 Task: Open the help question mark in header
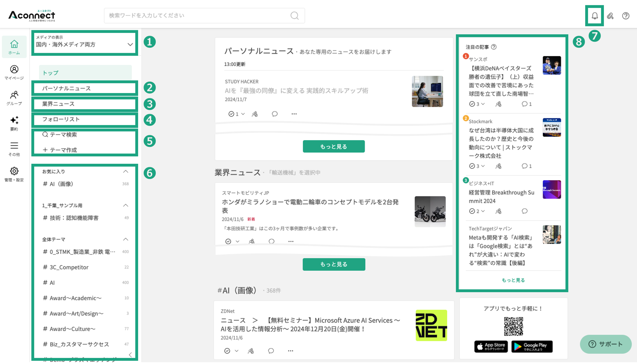tap(625, 16)
